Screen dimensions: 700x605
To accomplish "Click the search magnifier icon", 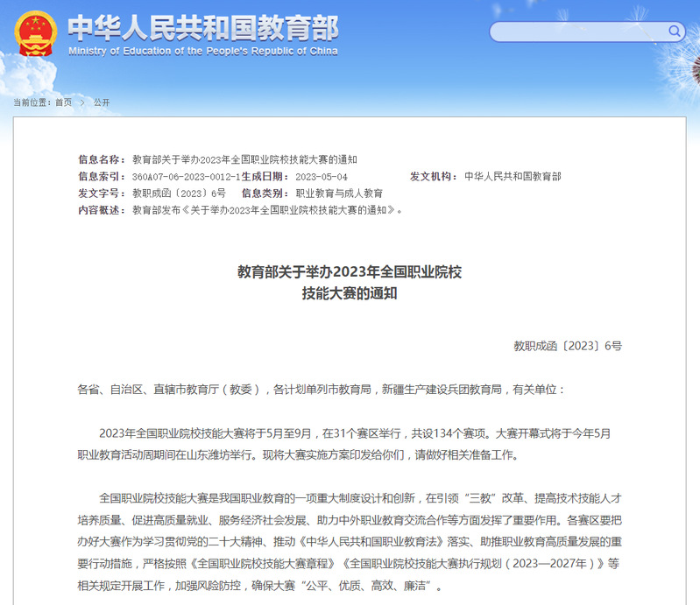I will 675,32.
